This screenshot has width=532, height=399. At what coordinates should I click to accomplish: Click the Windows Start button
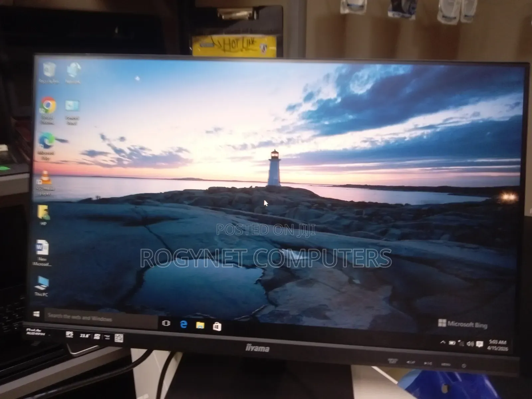[37, 314]
